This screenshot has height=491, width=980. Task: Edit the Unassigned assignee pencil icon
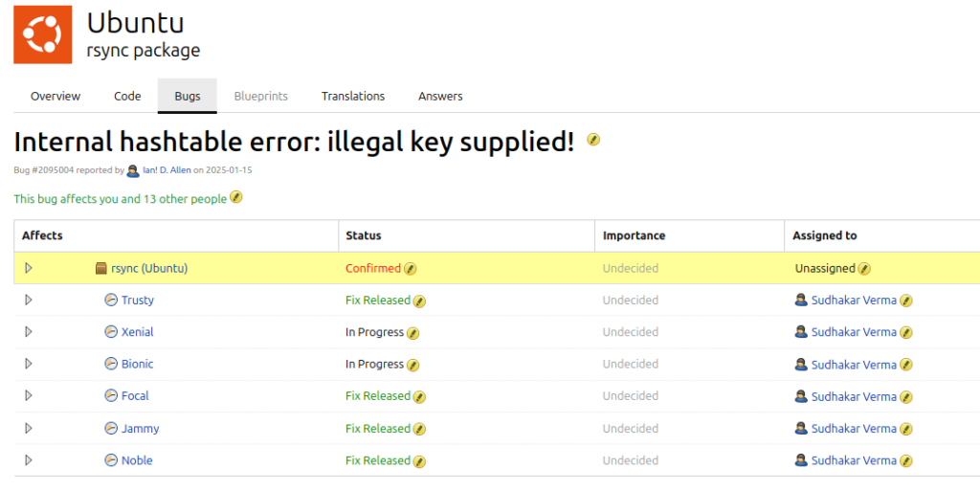[864, 269]
